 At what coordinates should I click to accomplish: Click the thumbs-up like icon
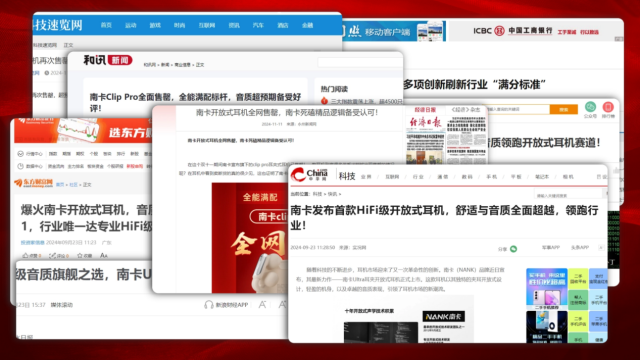tap(25, 256)
